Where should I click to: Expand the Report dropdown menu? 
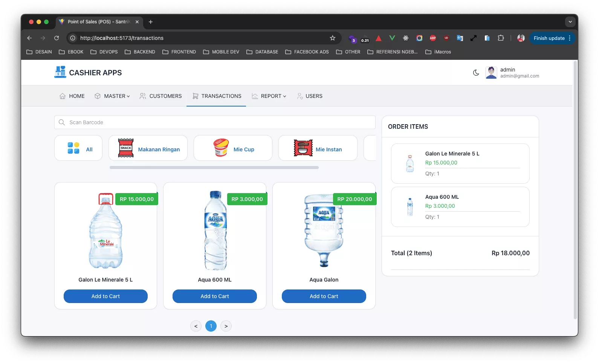[269, 96]
